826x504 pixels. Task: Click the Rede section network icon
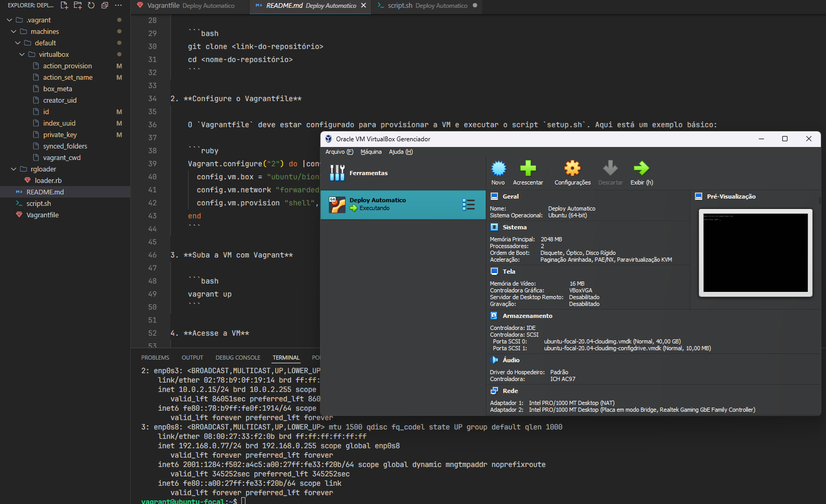click(x=494, y=391)
